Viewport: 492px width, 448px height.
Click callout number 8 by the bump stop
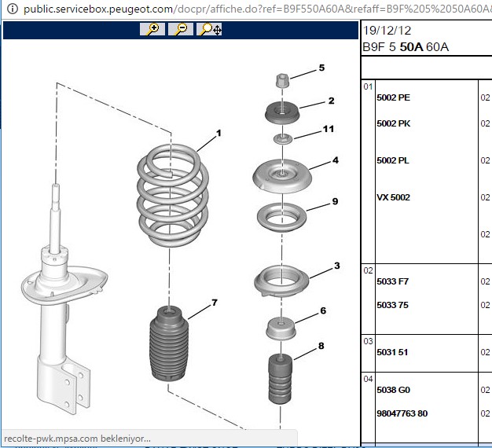[x=321, y=346]
